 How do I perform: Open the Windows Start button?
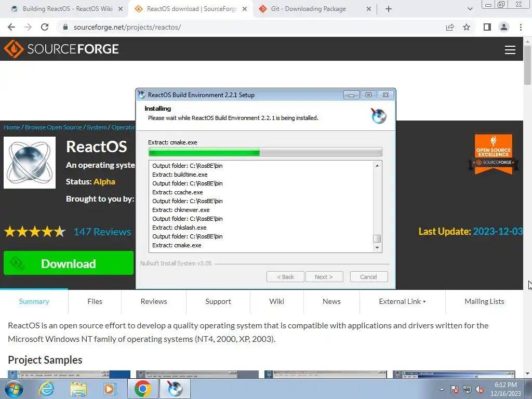coord(14,389)
